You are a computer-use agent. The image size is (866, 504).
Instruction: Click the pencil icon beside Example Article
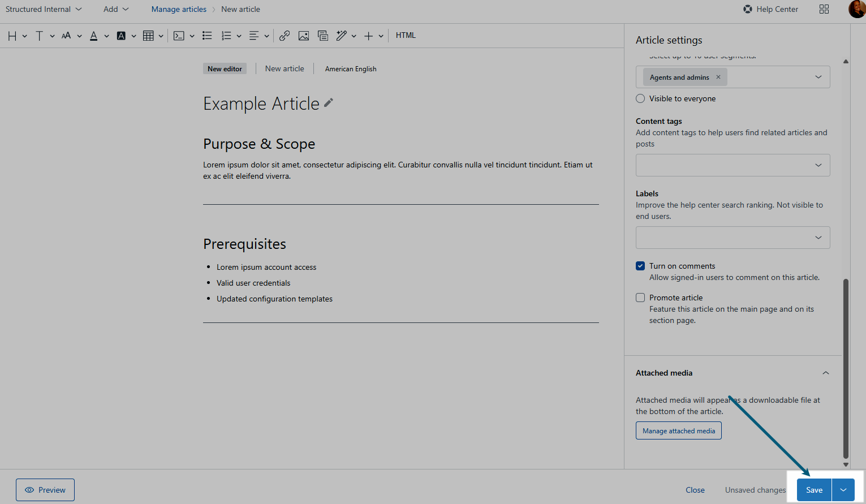point(329,103)
